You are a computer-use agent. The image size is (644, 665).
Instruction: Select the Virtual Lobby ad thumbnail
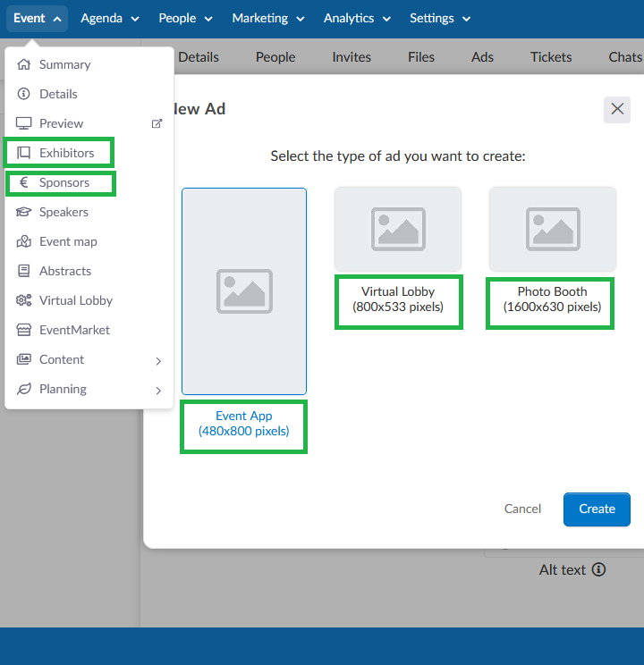[398, 229]
